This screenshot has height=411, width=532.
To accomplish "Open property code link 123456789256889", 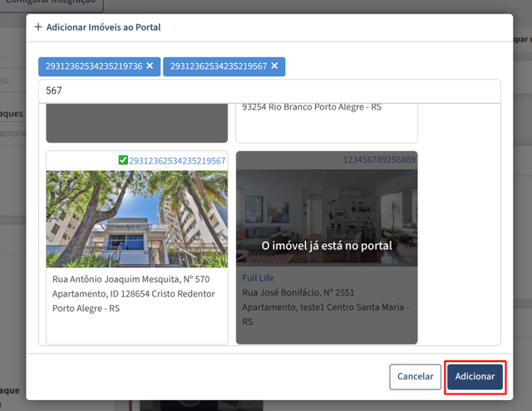I will pos(379,159).
